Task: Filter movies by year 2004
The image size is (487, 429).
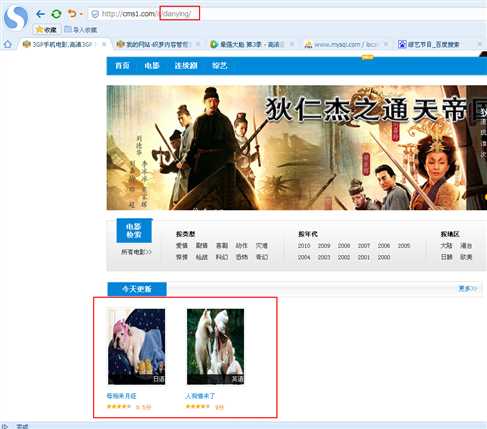Action: point(304,257)
